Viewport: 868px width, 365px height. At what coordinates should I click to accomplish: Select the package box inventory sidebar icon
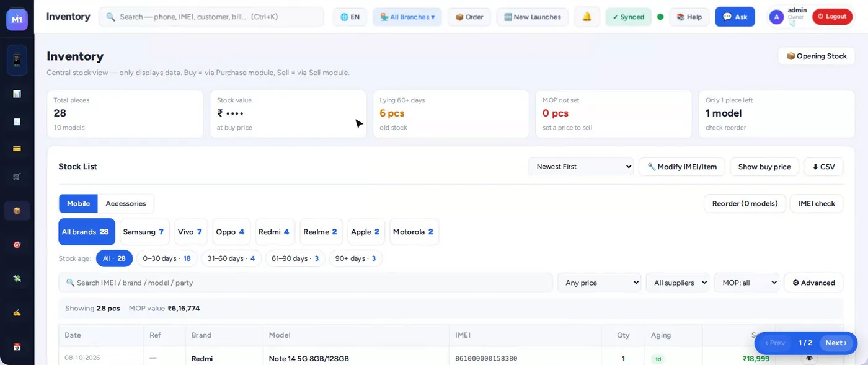(17, 211)
